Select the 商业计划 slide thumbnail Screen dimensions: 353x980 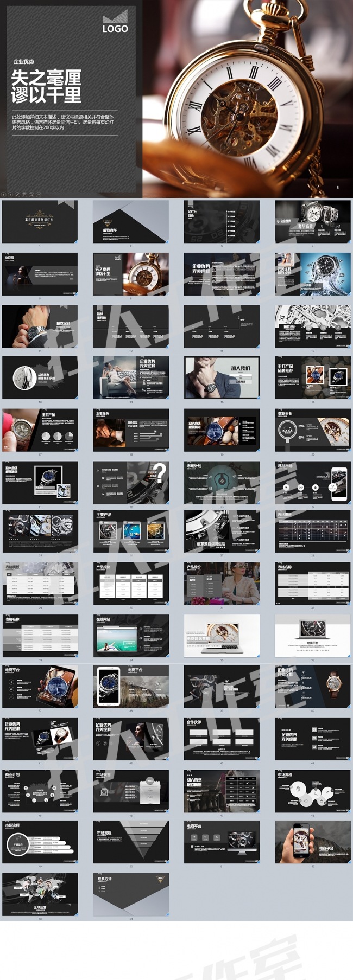[40, 791]
